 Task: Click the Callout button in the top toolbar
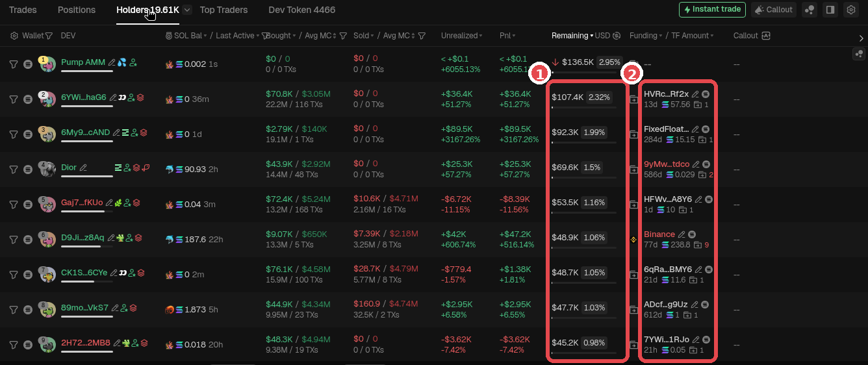774,10
